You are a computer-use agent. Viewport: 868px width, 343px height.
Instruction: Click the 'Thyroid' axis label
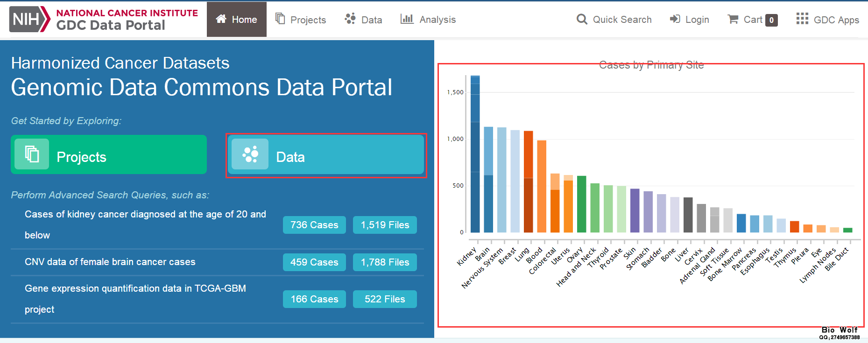599,257
